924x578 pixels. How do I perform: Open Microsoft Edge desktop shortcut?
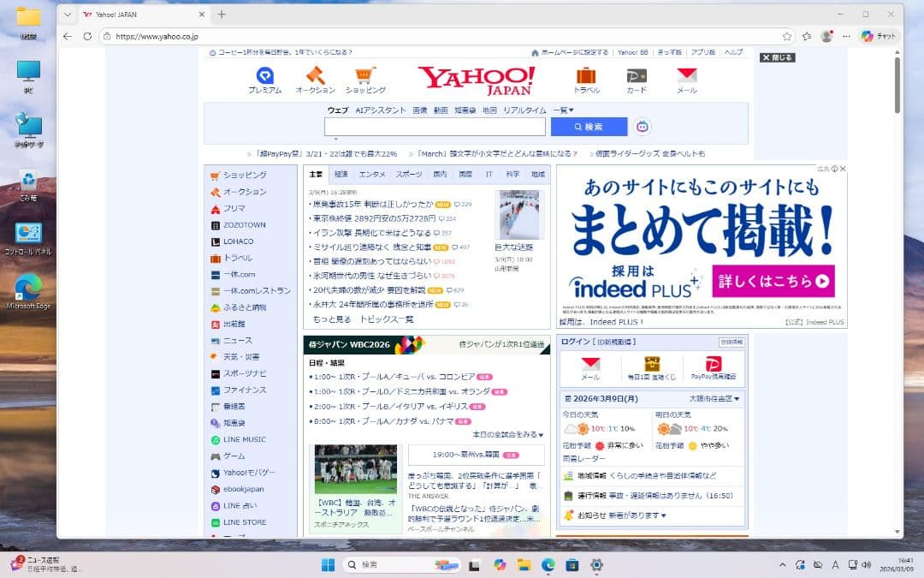click(28, 291)
